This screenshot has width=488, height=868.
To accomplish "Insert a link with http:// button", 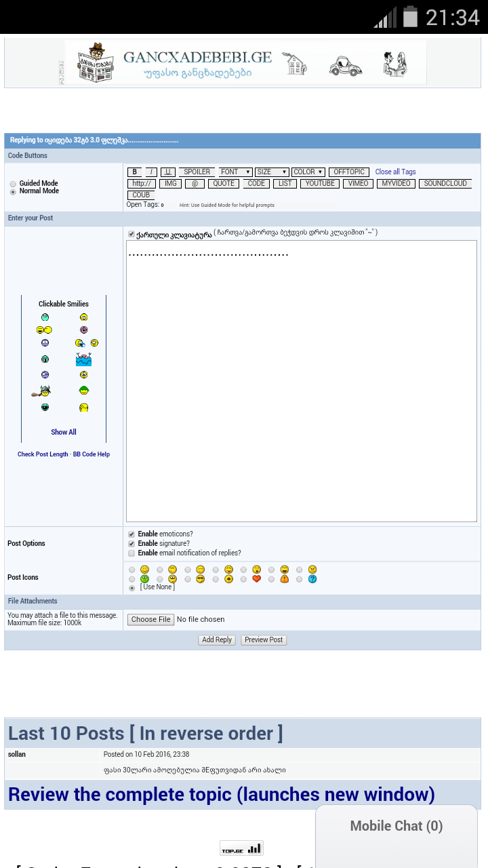I will tap(142, 184).
